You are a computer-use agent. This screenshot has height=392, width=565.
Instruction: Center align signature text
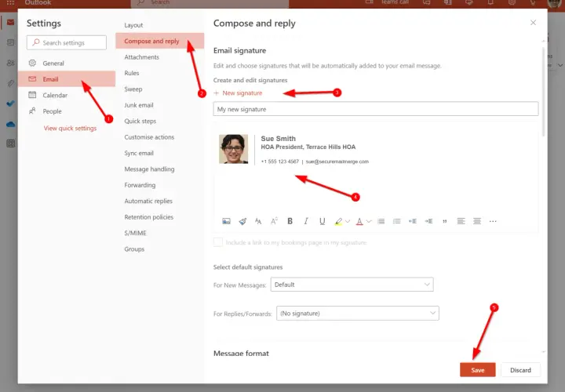(477, 221)
